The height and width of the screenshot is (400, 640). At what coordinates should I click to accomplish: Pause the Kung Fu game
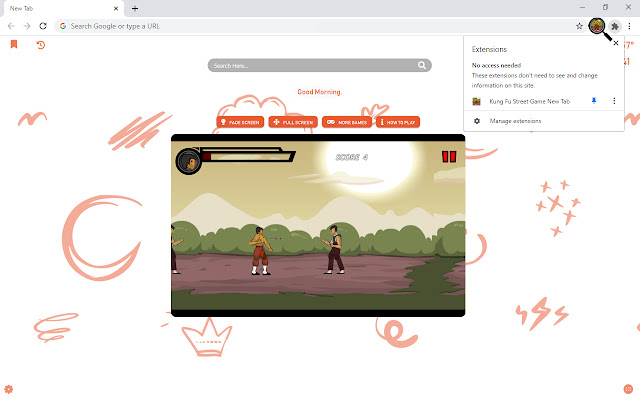click(449, 157)
